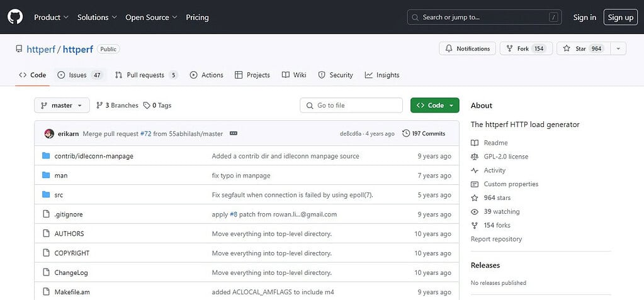Open the Security tab
This screenshot has height=300, width=644.
click(x=336, y=75)
